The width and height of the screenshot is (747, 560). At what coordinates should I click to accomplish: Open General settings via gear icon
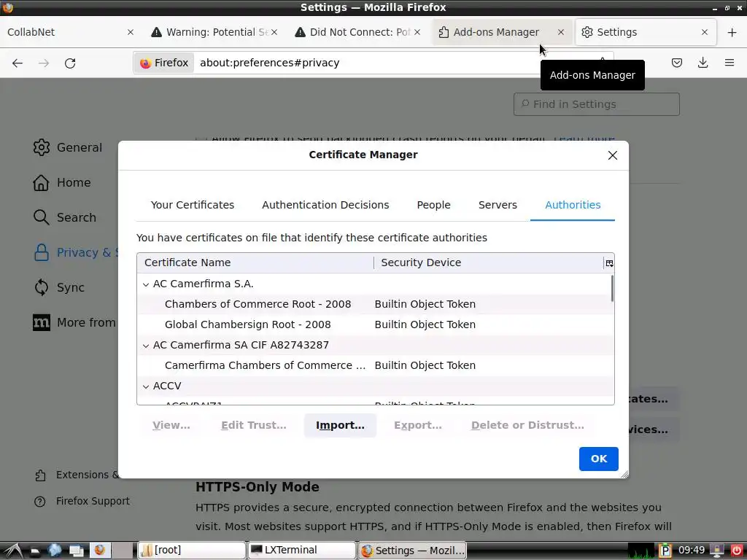pyautogui.click(x=42, y=147)
